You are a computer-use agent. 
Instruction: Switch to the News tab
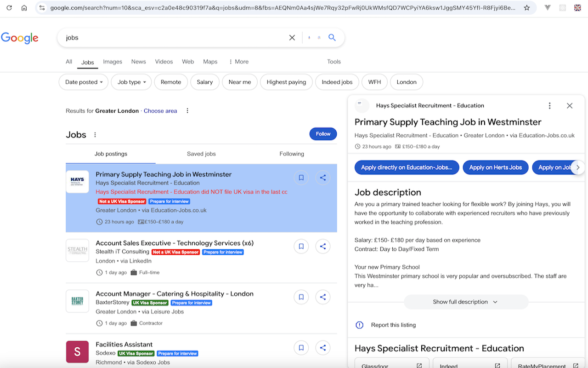[x=138, y=62]
